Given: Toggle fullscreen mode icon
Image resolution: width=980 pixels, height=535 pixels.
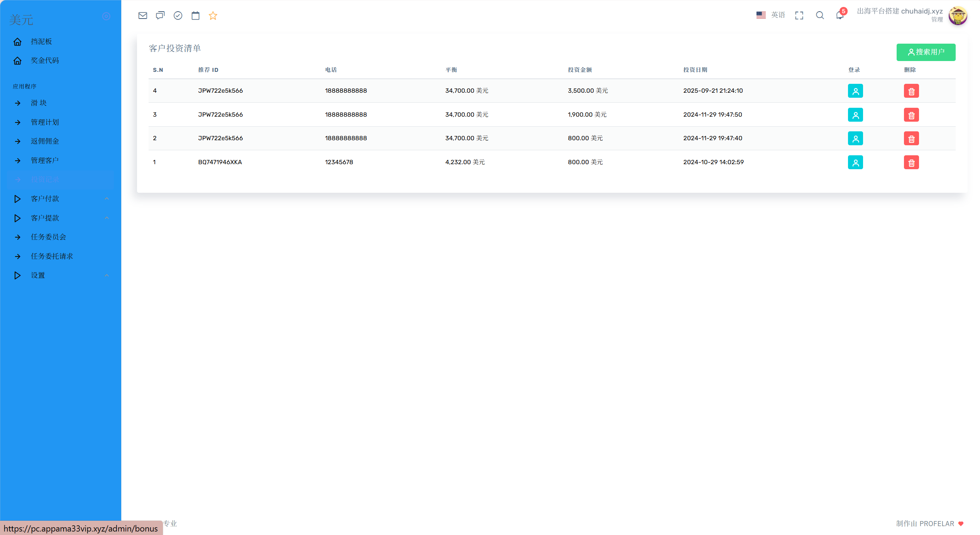Looking at the screenshot, I should (799, 15).
